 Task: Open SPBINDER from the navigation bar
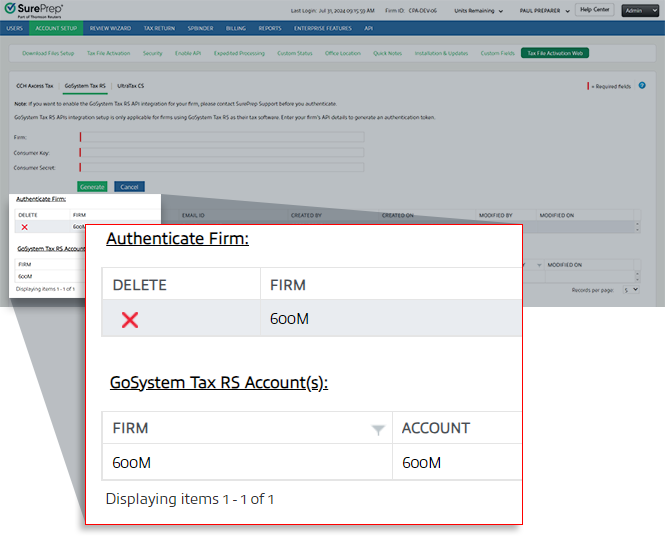[200, 28]
